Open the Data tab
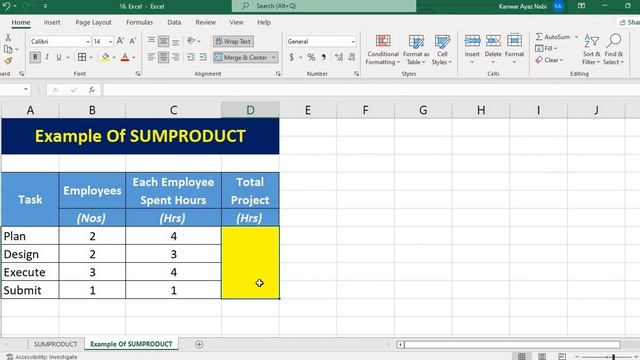 coord(174,22)
